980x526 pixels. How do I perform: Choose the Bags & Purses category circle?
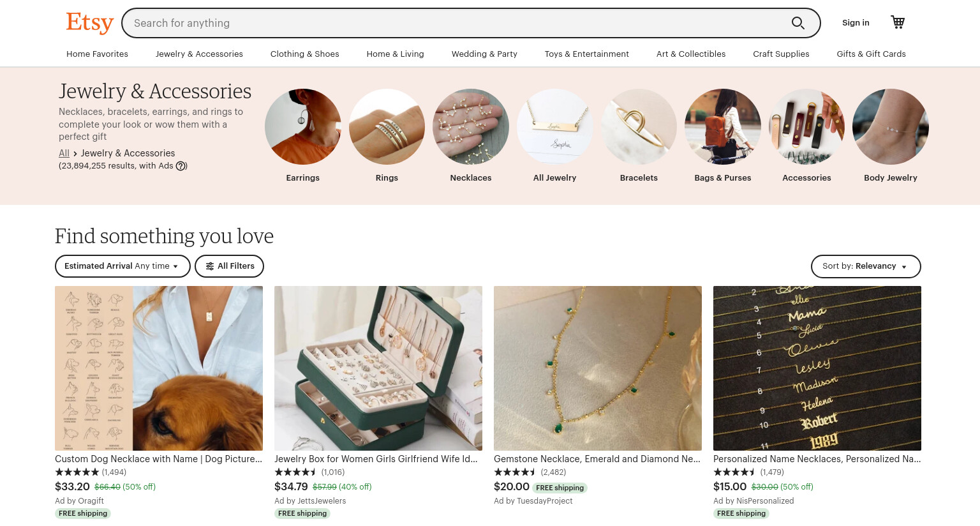[x=723, y=126]
